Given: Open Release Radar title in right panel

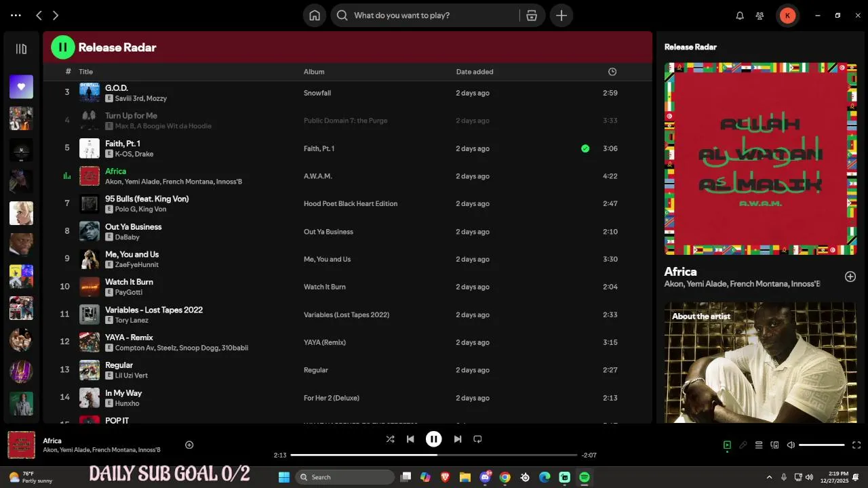Looking at the screenshot, I should 690,47.
